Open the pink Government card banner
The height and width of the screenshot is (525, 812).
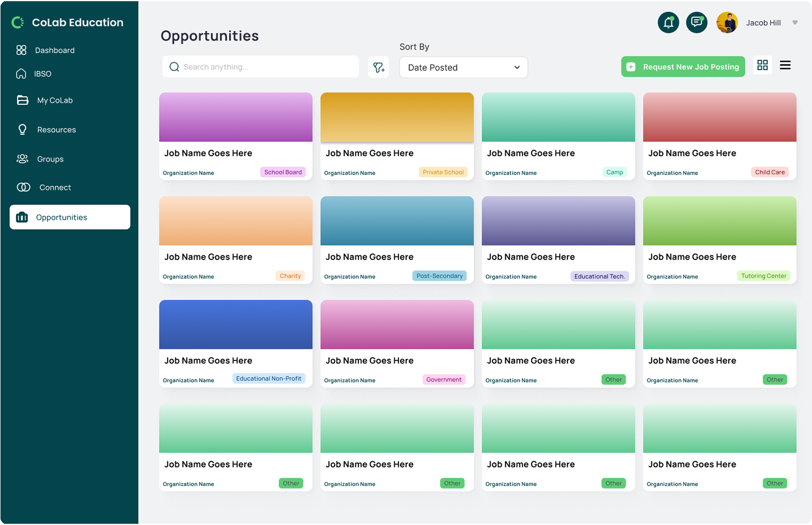(x=397, y=324)
